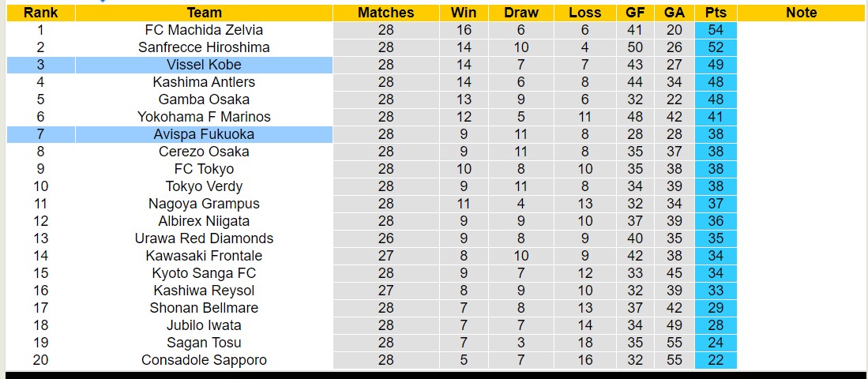This screenshot has width=868, height=379.
Task: Open the FC Machida Zelvia team link
Action: (204, 30)
